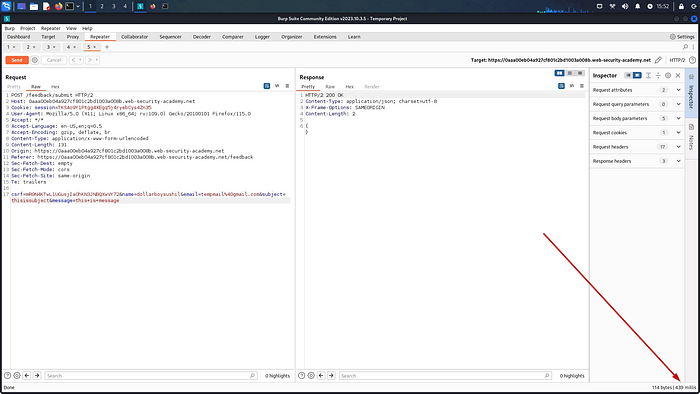Screen dimensions: 700x394
Task: Open the Decoder tab
Action: pyautogui.click(x=202, y=37)
